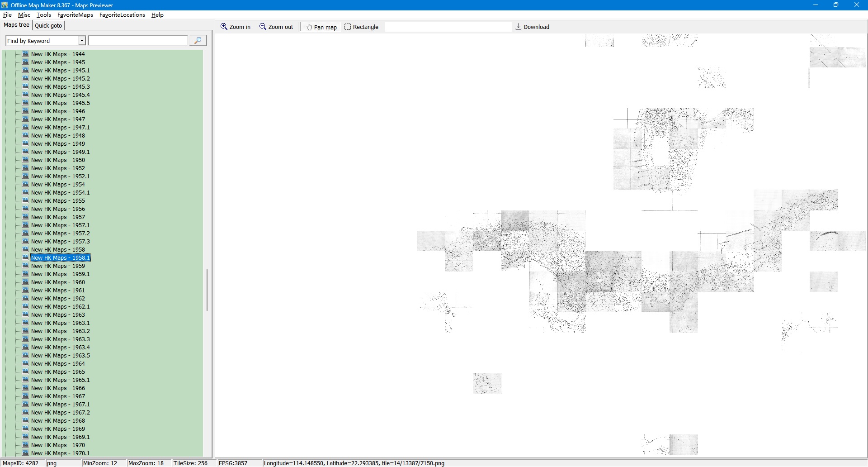Click the map icon beside 1970.1 entry

pyautogui.click(x=25, y=453)
